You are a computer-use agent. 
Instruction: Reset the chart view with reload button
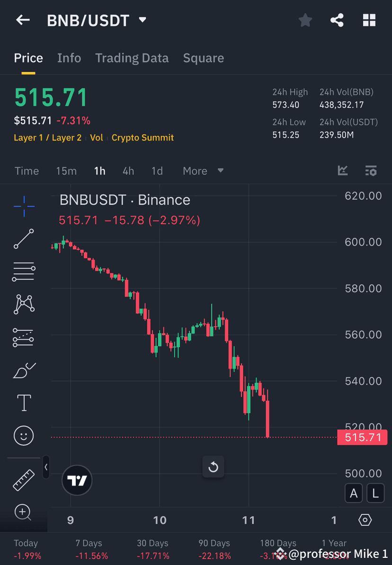(214, 467)
